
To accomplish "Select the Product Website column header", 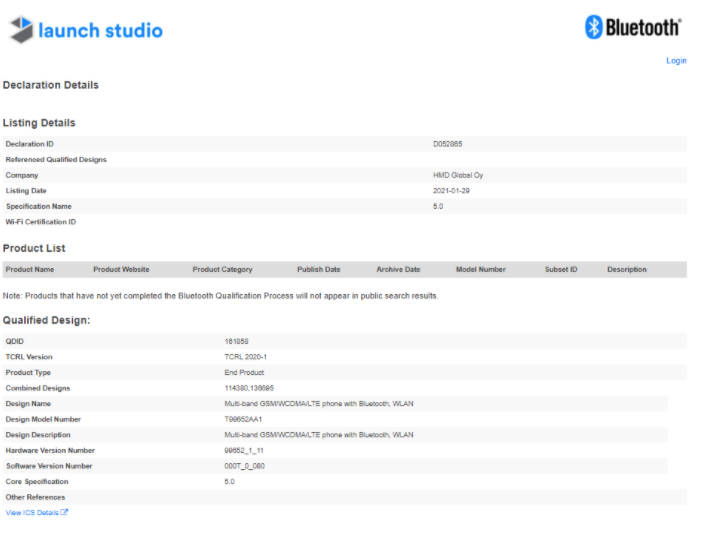I will coord(121,269).
